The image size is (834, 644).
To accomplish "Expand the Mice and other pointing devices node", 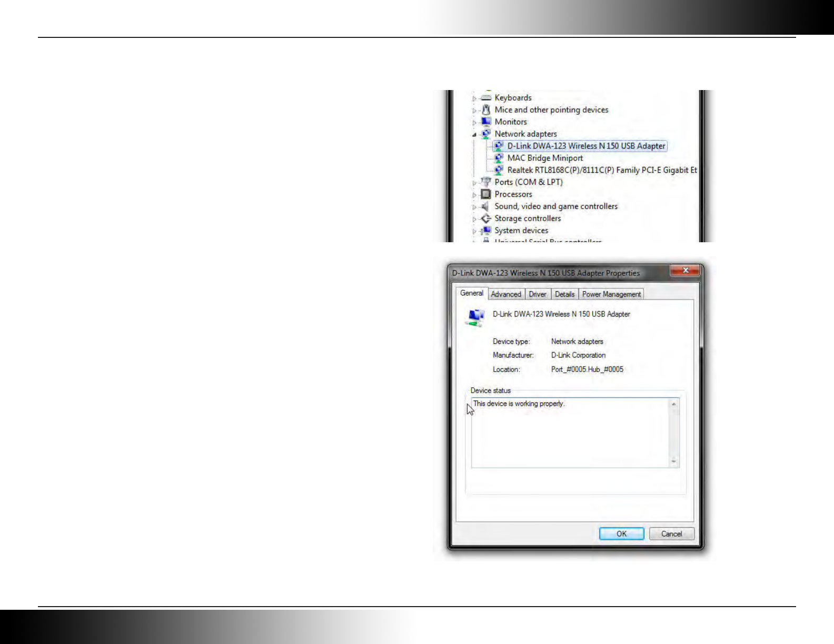I will pyautogui.click(x=474, y=111).
